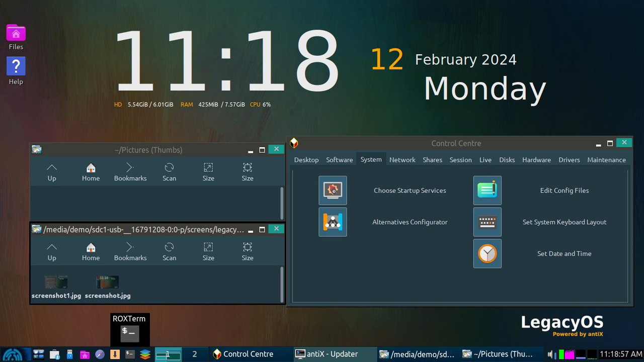
Task: Click the green system meter in tray
Action: tap(561, 354)
